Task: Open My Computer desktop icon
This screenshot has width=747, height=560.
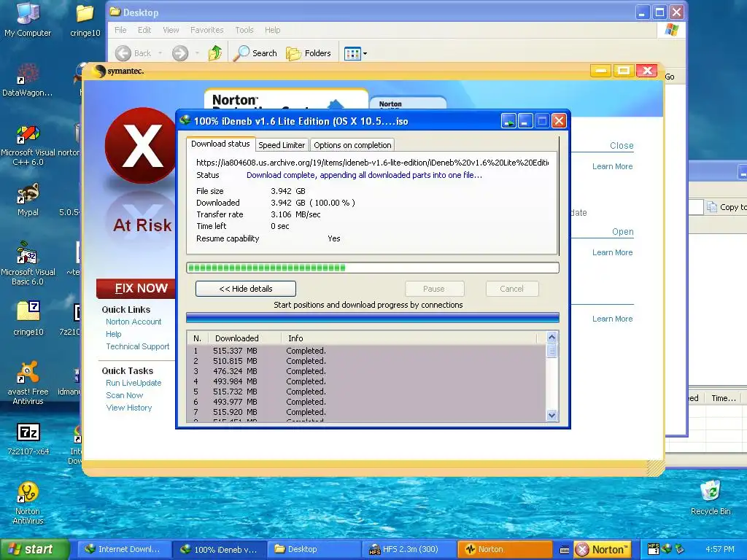Action: pyautogui.click(x=28, y=19)
